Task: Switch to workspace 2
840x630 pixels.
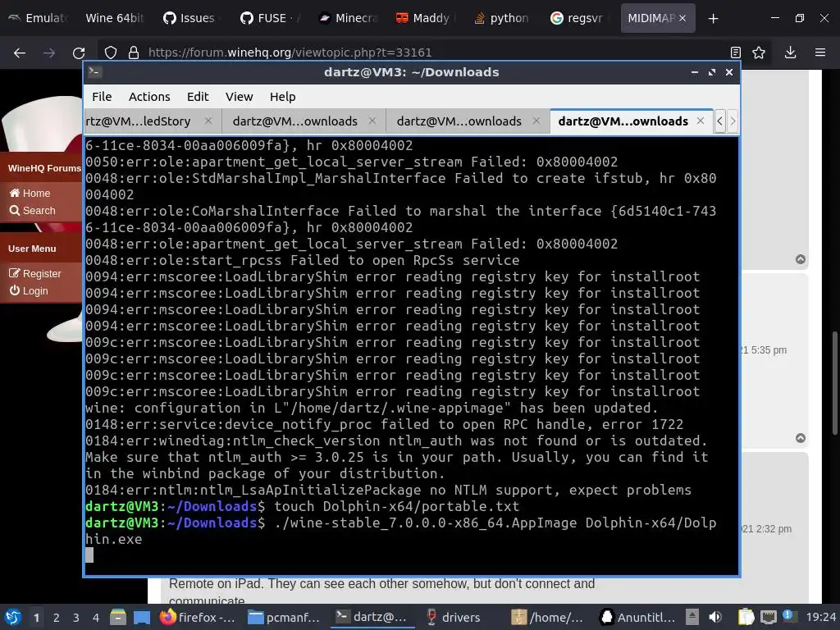Action: tap(57, 618)
